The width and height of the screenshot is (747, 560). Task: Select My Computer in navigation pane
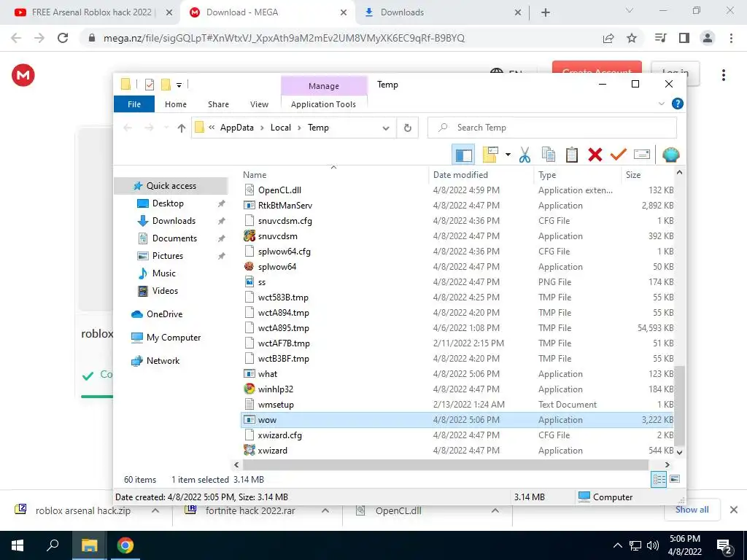click(x=174, y=338)
